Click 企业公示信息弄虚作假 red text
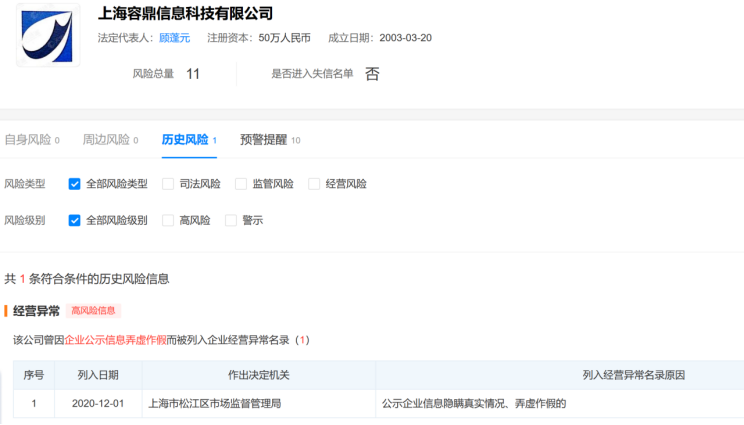Viewport: 744px width, 425px height. pyautogui.click(x=115, y=340)
